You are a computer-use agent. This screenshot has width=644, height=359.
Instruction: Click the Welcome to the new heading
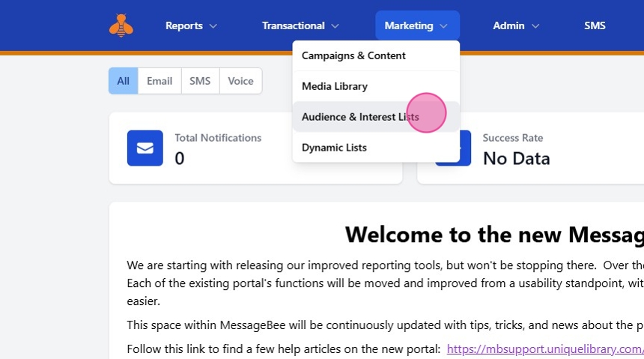494,235
